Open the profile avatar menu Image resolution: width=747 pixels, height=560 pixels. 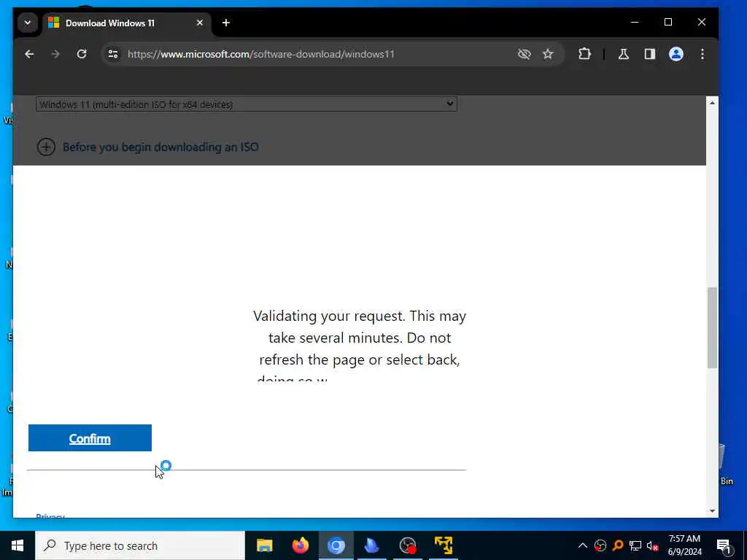click(676, 54)
